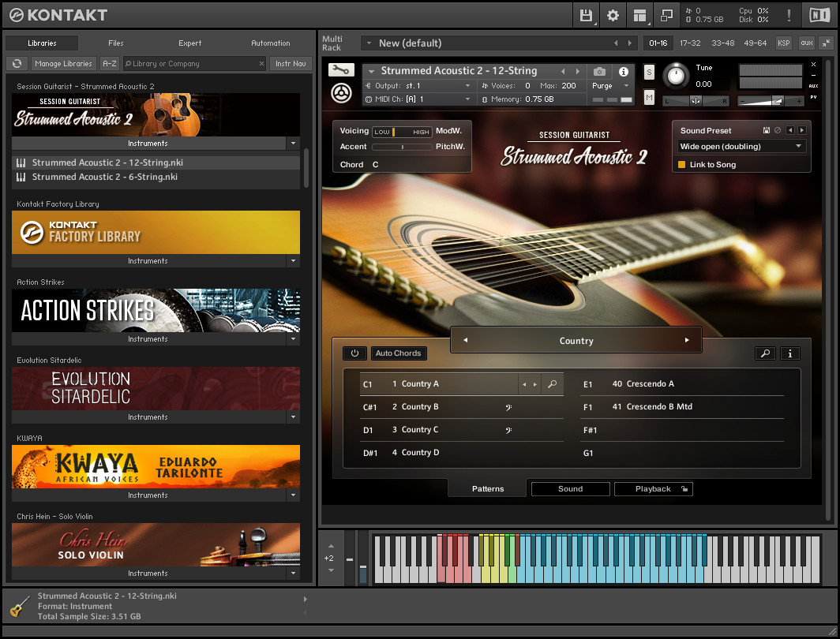Toggle Link to Song checkbox
Viewport: 840px width, 639px height.
(x=682, y=164)
